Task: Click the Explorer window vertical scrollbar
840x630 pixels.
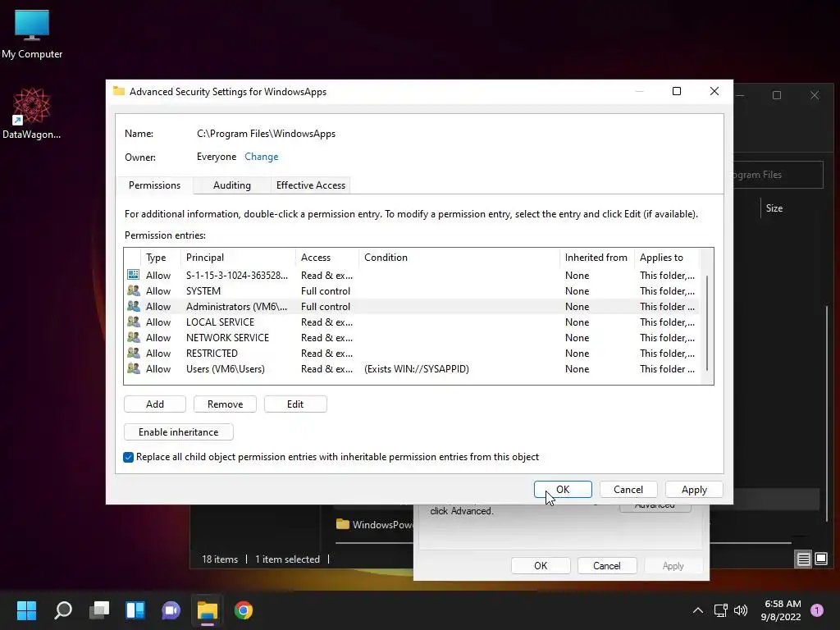Action: pos(827,413)
